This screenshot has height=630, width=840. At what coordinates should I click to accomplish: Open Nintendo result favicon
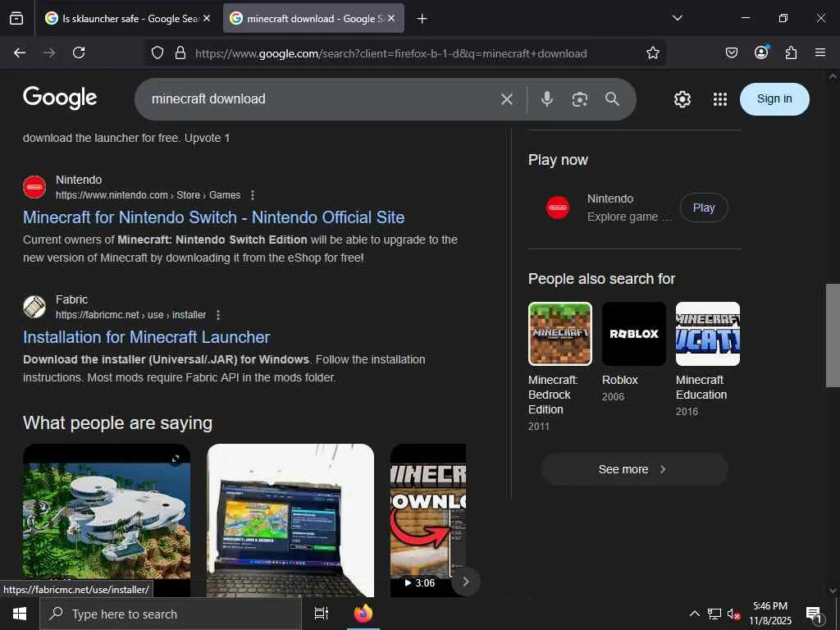tap(34, 187)
